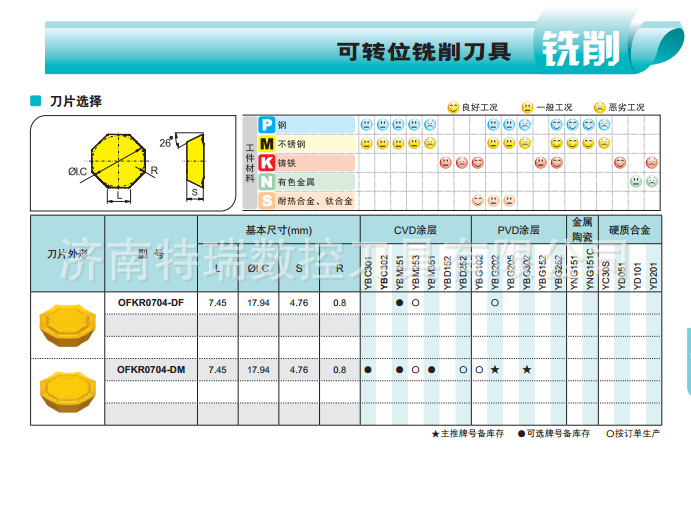Click the orange S heat-resistant alloy icon
The height and width of the screenshot is (505, 691).
pyautogui.click(x=267, y=201)
